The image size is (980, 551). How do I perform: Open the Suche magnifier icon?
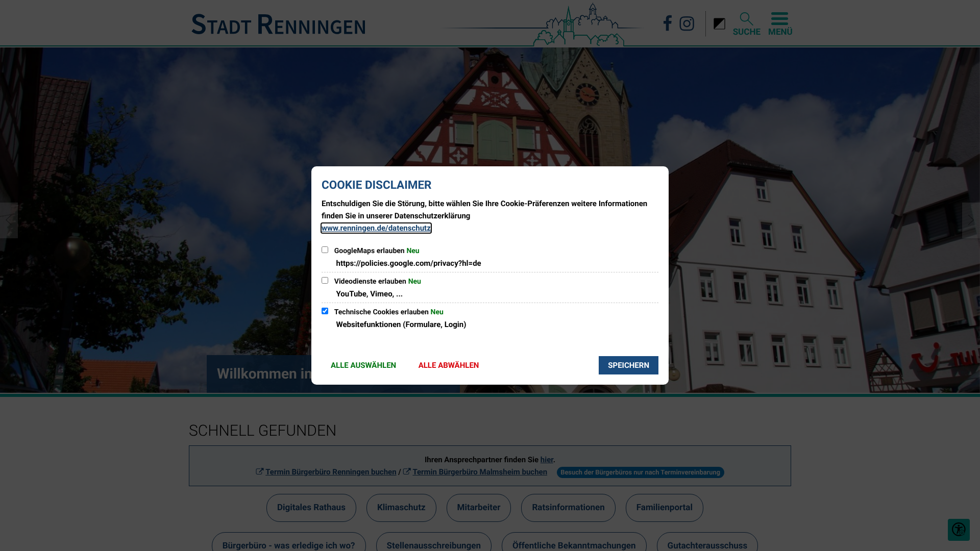(746, 24)
